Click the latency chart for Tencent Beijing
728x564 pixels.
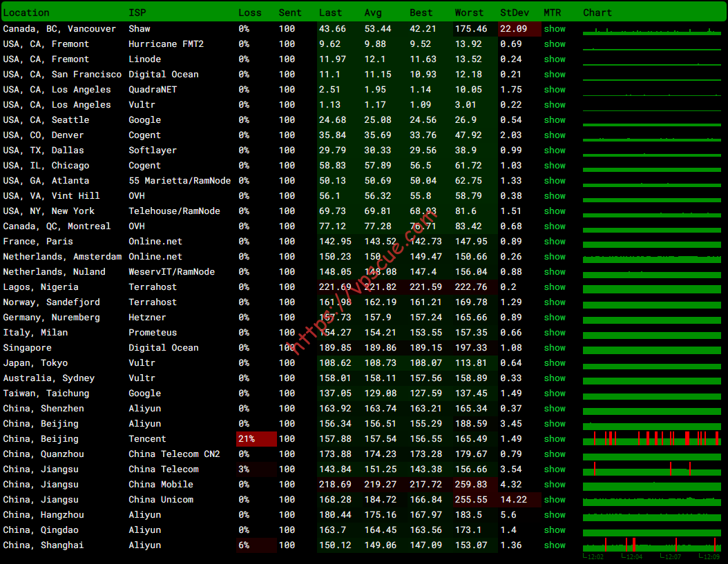652,438
